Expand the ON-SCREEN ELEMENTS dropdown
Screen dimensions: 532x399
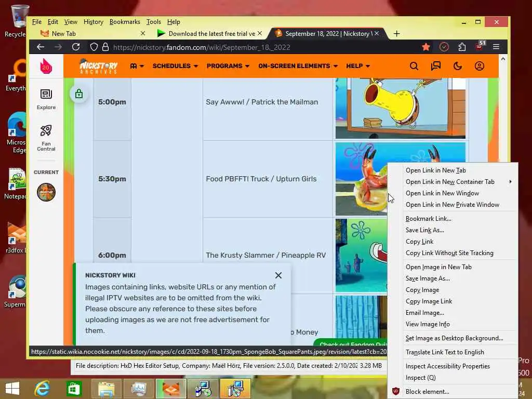(298, 66)
